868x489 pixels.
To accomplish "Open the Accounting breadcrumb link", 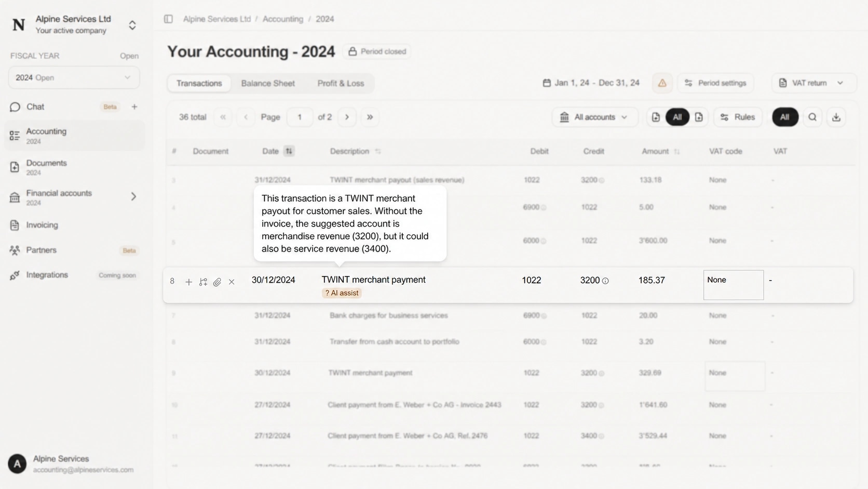I will pos(283,19).
